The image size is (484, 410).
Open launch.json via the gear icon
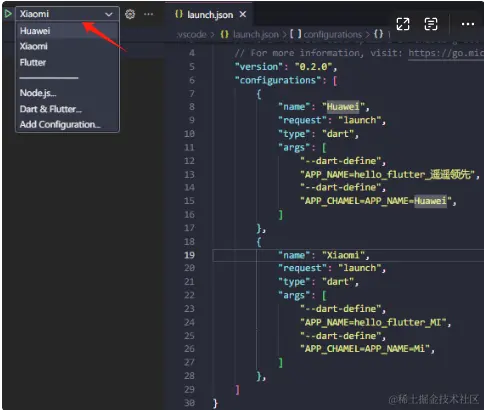pyautogui.click(x=130, y=14)
